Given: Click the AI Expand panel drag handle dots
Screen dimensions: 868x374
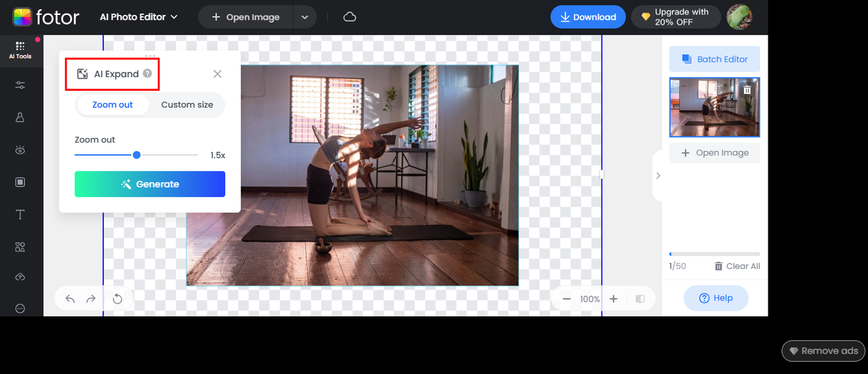Looking at the screenshot, I should 150,56.
